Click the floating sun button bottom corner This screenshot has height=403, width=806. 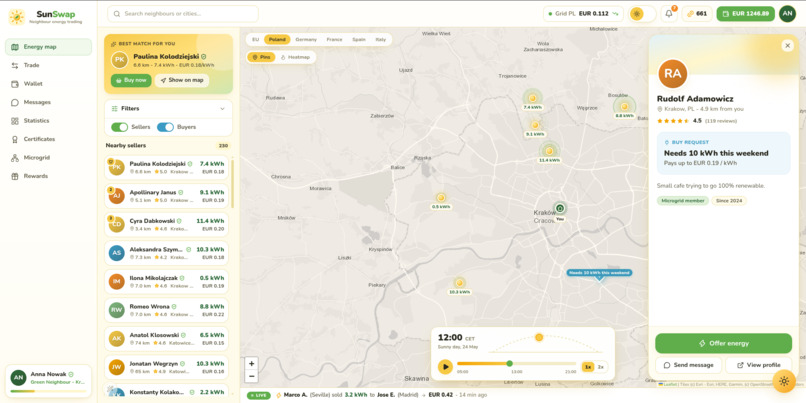pos(784,381)
